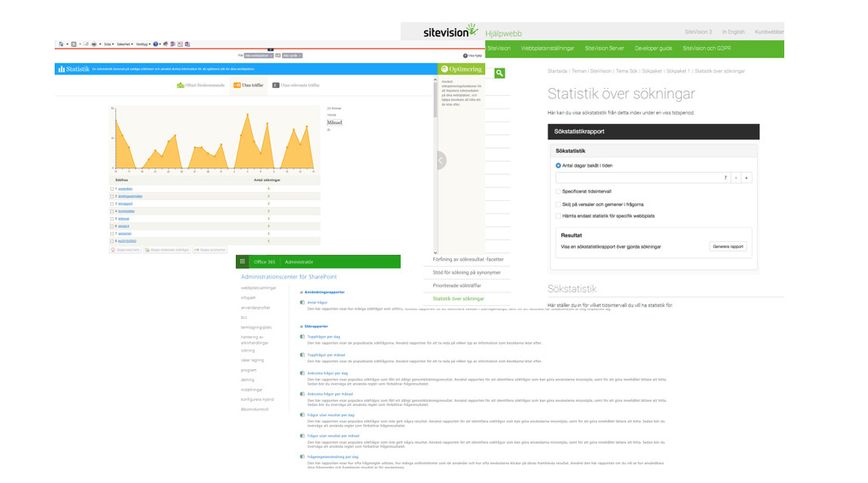This screenshot has height=483, width=868.
Task: Click the green search magnifier icon
Action: click(500, 74)
